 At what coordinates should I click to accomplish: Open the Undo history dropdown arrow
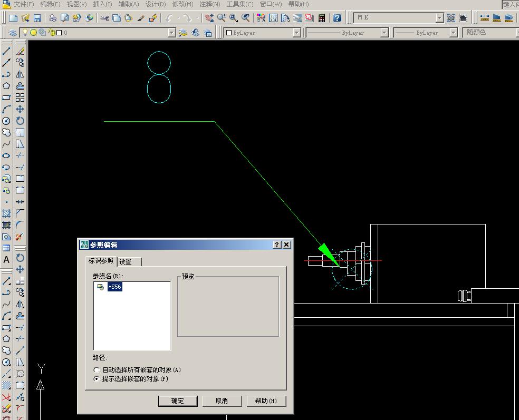[x=179, y=18]
